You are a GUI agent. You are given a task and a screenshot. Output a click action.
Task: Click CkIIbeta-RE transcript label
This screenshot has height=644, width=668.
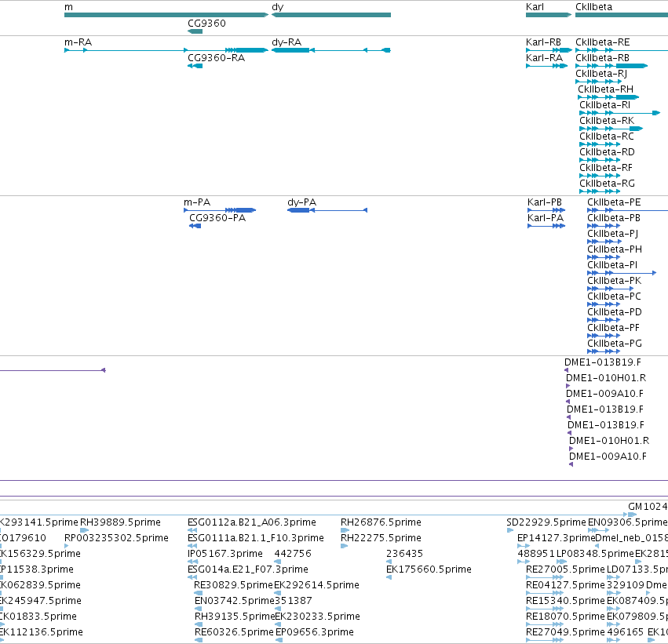[x=602, y=42]
